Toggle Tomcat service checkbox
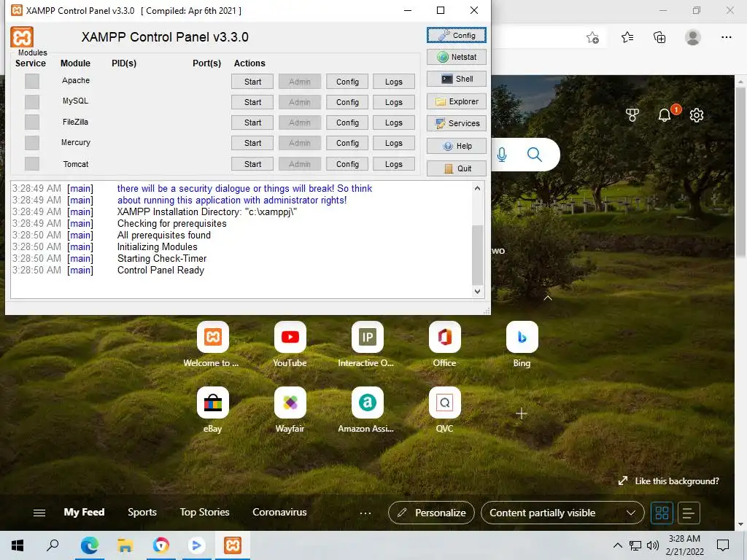 [32, 163]
